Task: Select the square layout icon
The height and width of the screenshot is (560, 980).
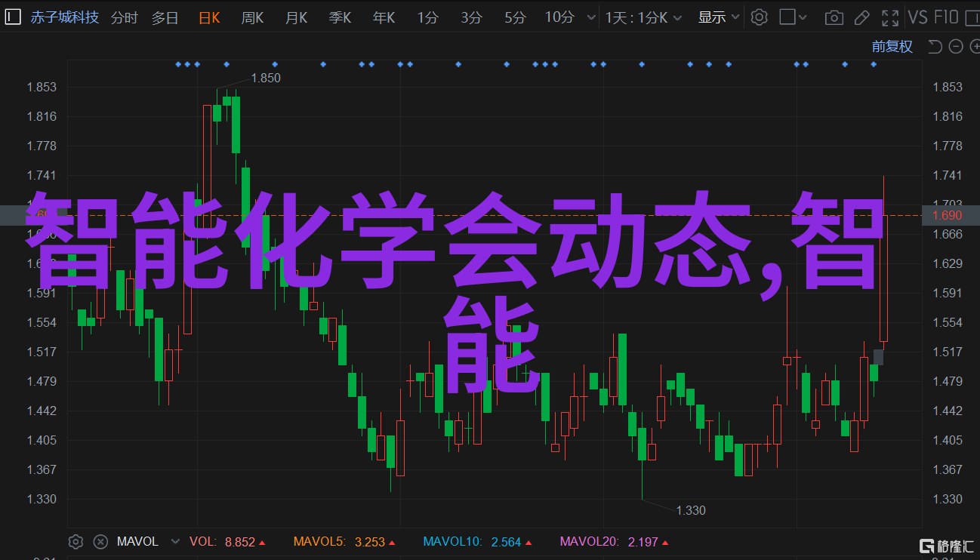Action: click(x=787, y=17)
